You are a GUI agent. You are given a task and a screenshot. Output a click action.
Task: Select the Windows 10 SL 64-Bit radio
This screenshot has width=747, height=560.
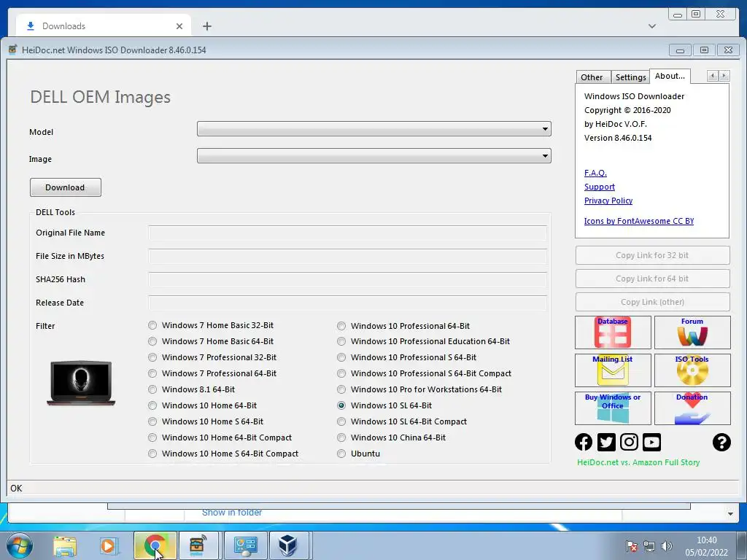[341, 405]
